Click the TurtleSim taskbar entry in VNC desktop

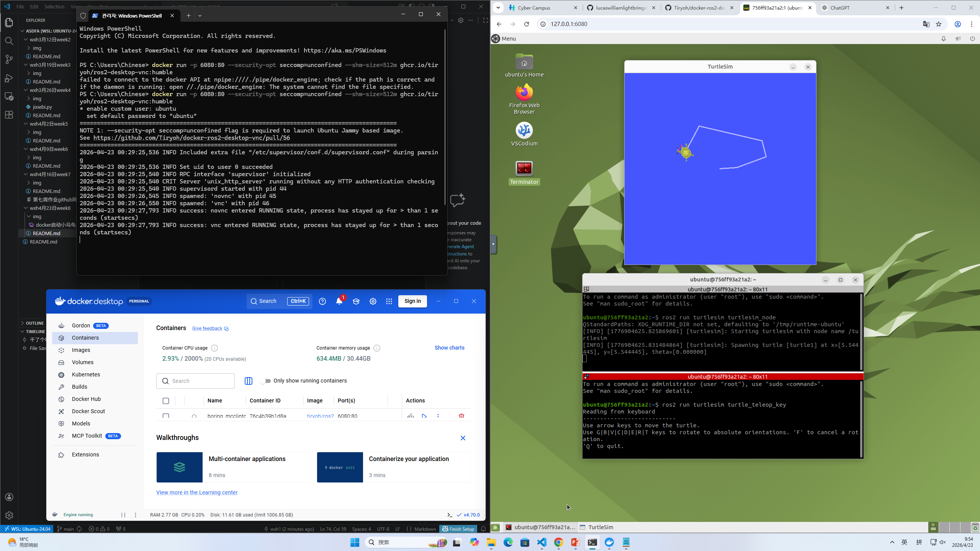point(597,527)
